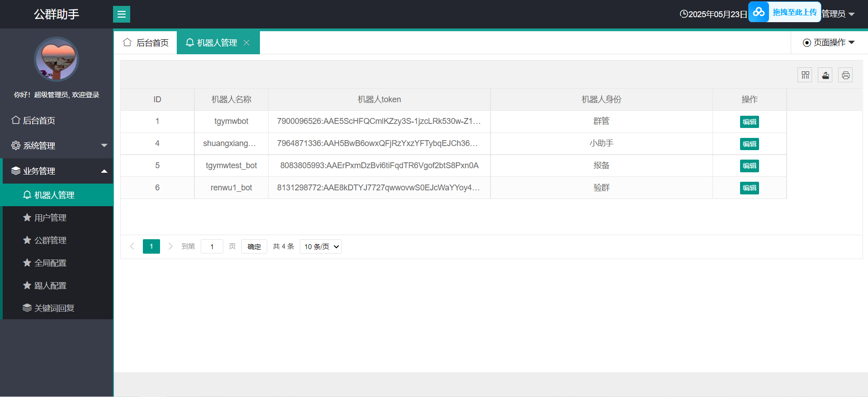The image size is (868, 397).
Task: Click the print table icon
Action: (845, 75)
